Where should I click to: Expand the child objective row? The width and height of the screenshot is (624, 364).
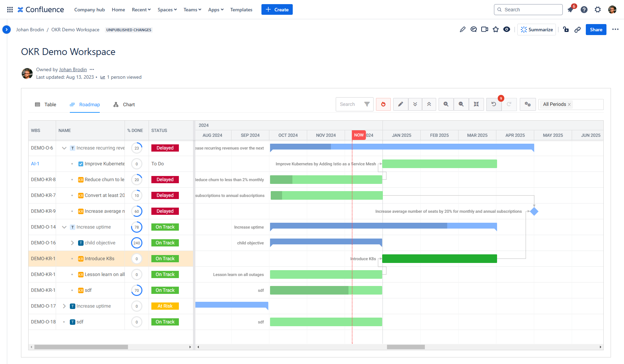tap(72, 243)
